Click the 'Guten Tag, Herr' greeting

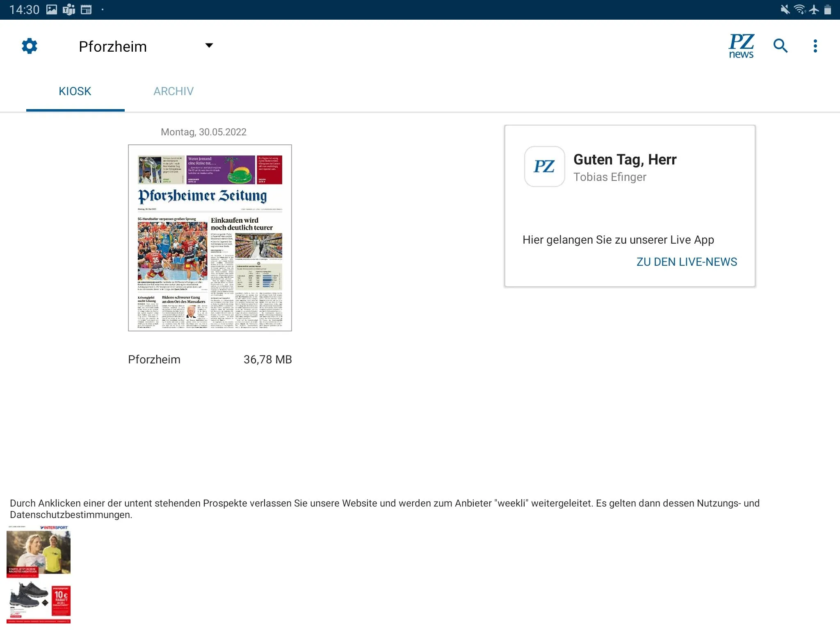pos(625,159)
